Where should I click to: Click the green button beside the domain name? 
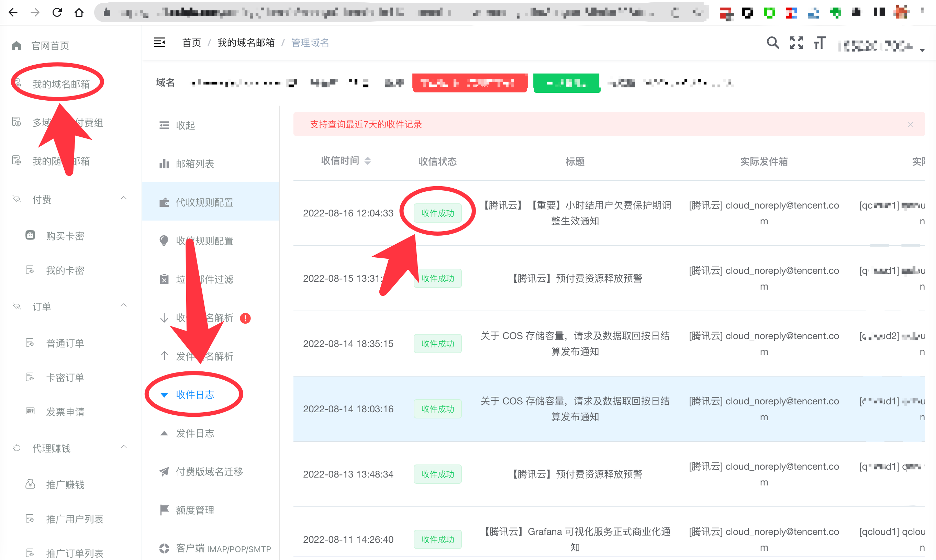pos(567,83)
